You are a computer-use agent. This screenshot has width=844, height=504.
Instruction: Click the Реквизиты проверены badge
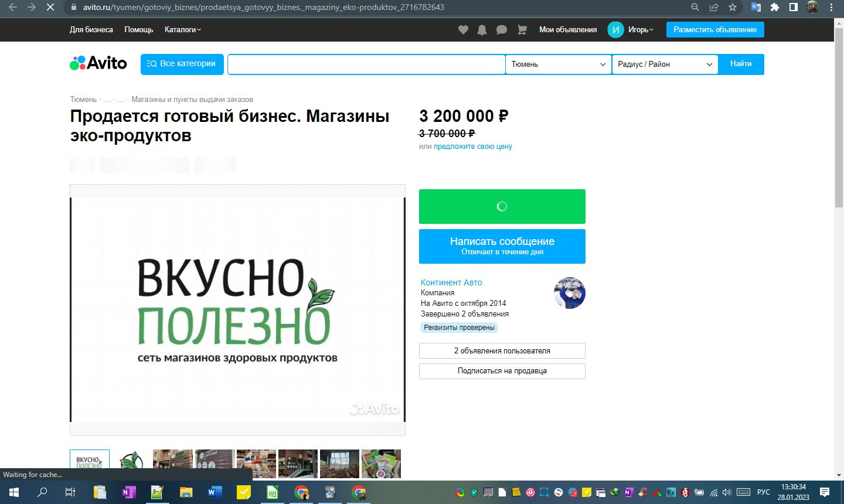(459, 328)
